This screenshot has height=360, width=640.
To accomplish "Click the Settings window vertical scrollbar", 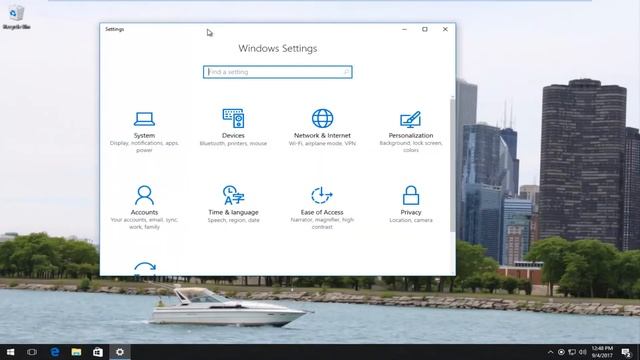I will 452,165.
